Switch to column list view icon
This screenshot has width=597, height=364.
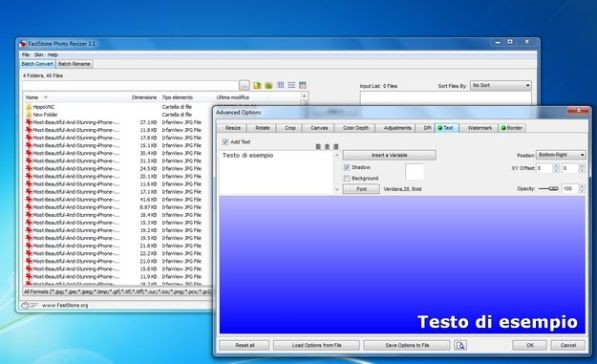(x=281, y=85)
